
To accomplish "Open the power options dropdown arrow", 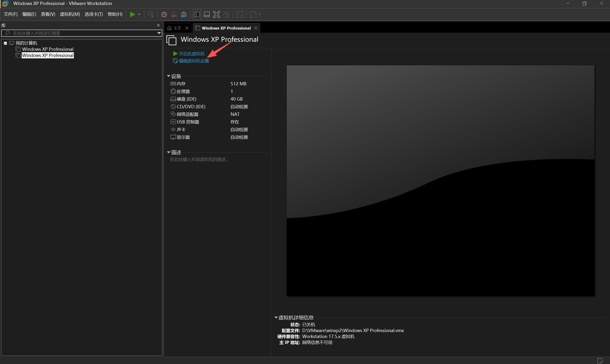I will (x=139, y=15).
